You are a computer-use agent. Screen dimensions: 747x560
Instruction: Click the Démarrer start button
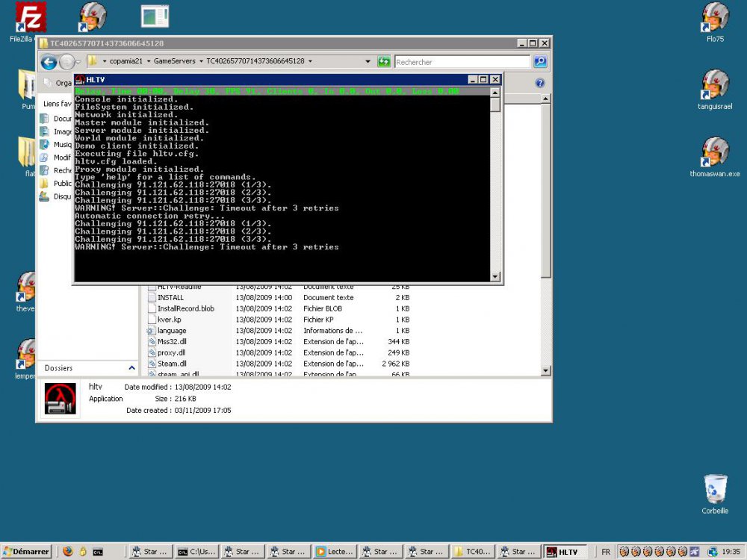(26, 552)
